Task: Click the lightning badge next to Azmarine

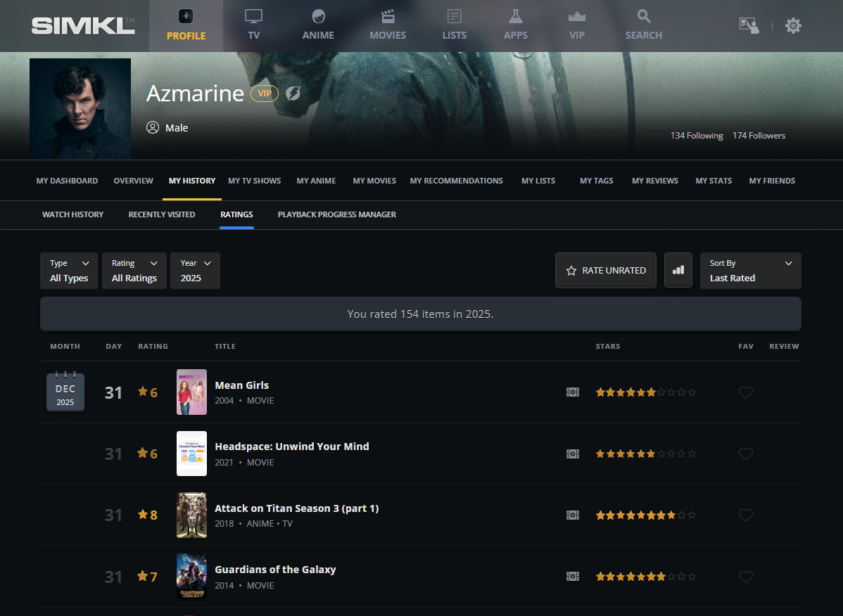Action: coord(293,94)
